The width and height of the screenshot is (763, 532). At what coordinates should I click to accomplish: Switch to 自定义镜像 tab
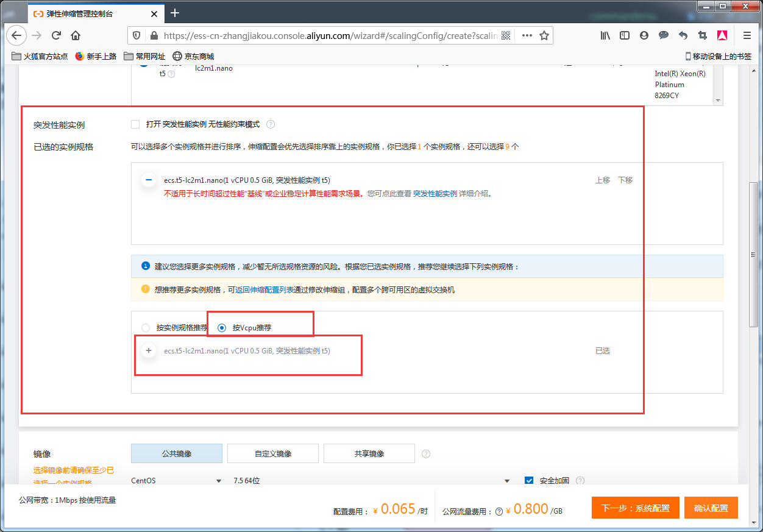click(x=273, y=453)
